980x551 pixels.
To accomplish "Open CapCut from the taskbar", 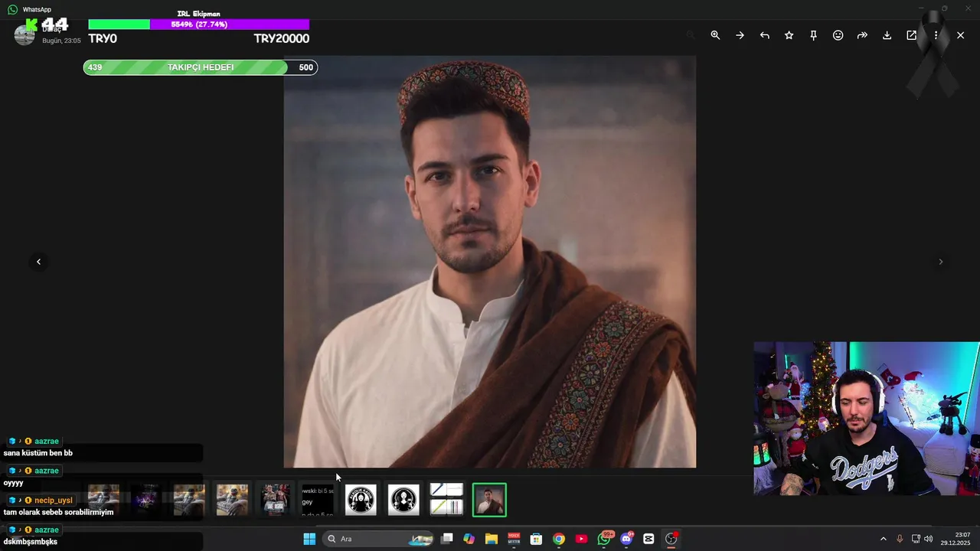I will (648, 539).
